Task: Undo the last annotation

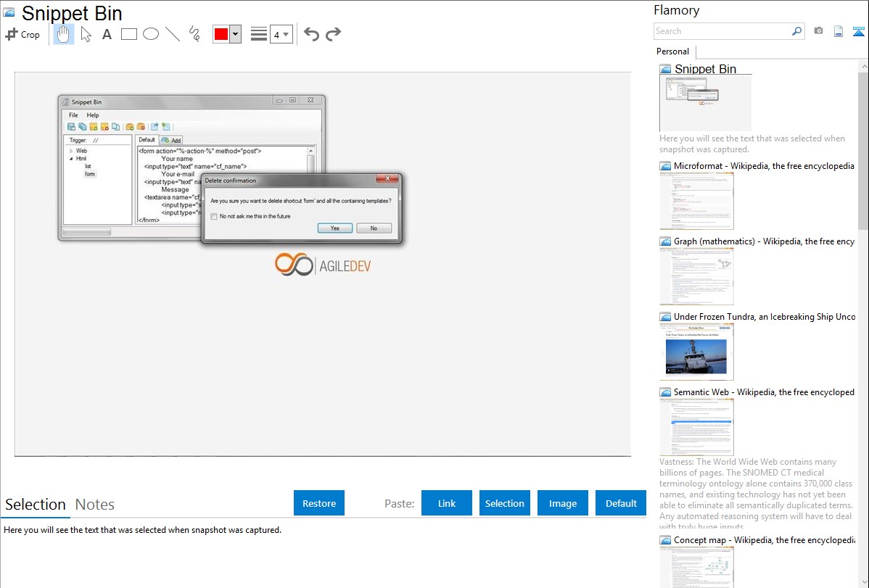Action: click(x=311, y=34)
